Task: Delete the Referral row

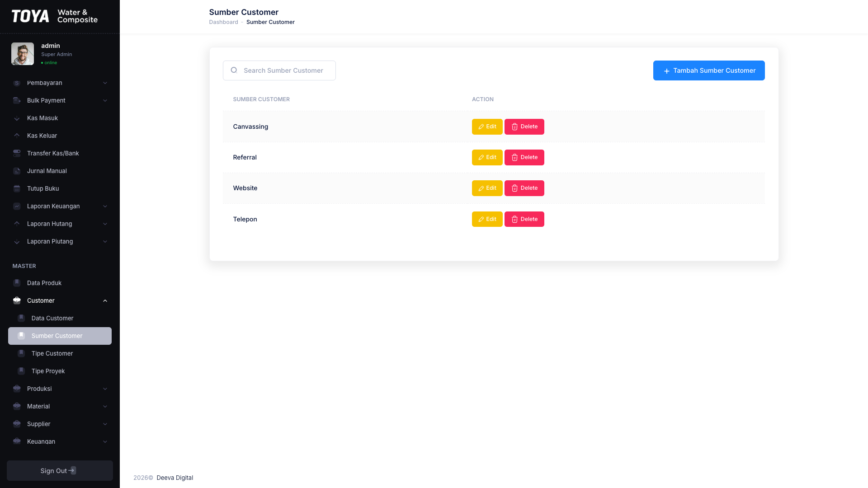Action: (x=524, y=157)
